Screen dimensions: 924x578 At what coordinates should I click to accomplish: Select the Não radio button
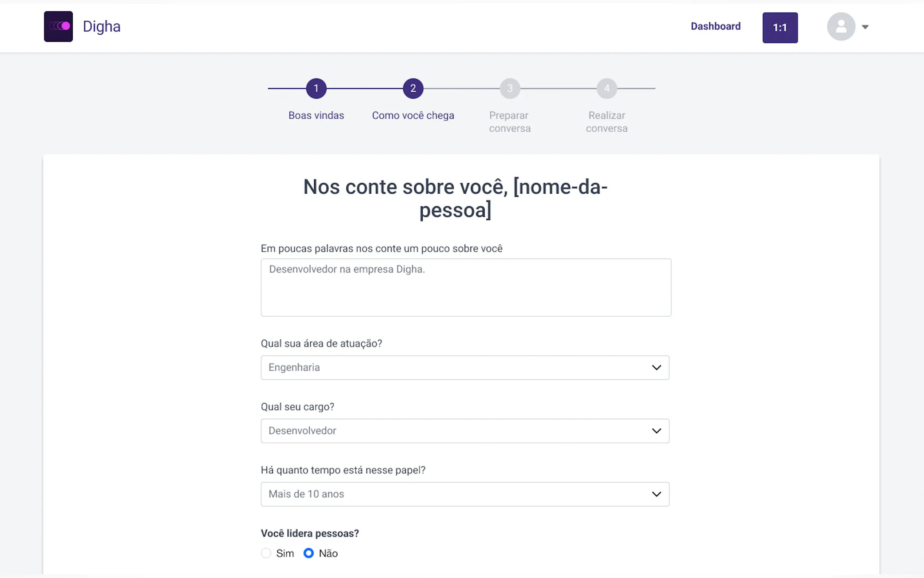click(x=308, y=553)
